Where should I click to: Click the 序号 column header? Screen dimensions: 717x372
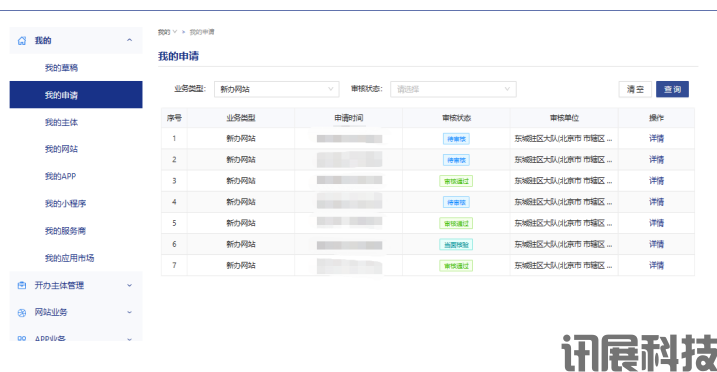click(174, 118)
